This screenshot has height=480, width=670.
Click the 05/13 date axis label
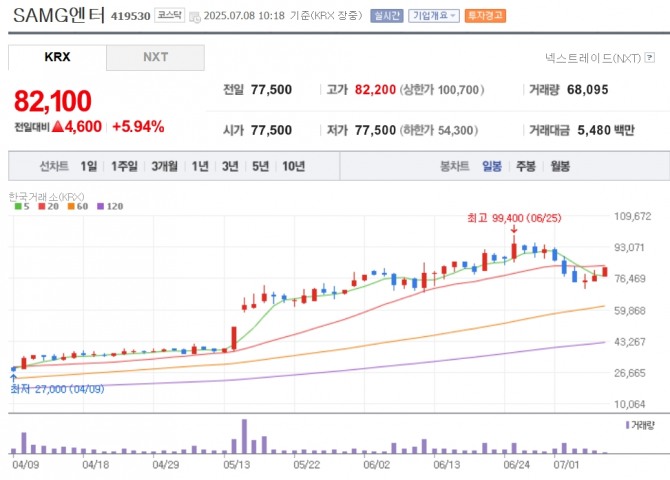pos(236,465)
